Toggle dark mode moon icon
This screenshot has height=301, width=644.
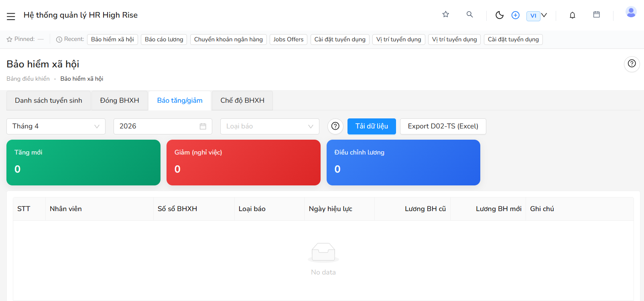(x=500, y=15)
